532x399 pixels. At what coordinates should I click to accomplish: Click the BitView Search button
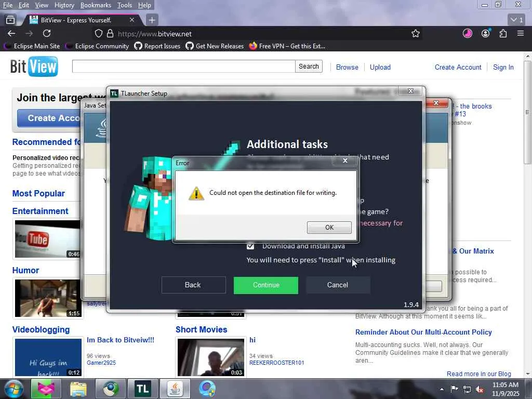309,66
